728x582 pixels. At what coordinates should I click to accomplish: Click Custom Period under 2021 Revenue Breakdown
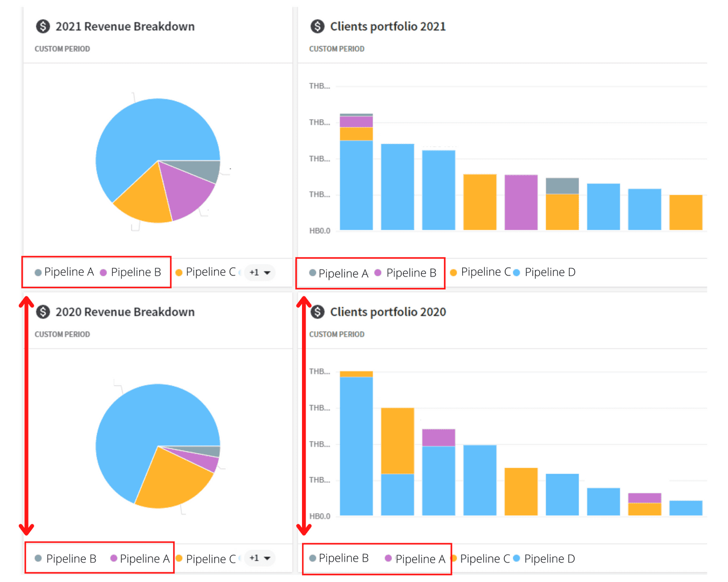(x=62, y=49)
